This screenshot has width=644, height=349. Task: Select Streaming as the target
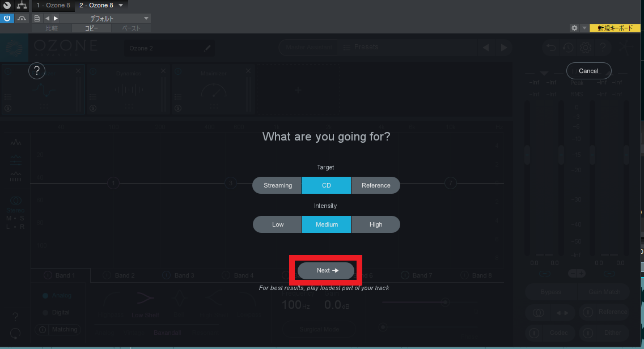pyautogui.click(x=277, y=185)
